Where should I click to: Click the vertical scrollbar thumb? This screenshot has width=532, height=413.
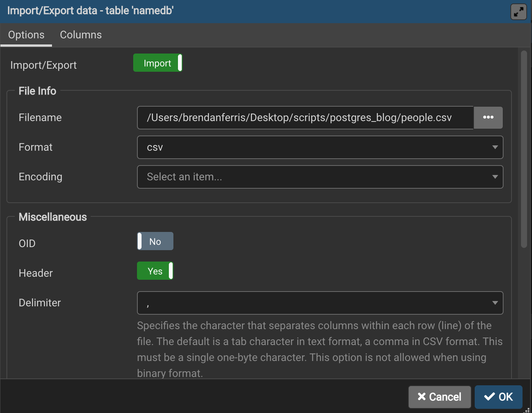pyautogui.click(x=524, y=149)
